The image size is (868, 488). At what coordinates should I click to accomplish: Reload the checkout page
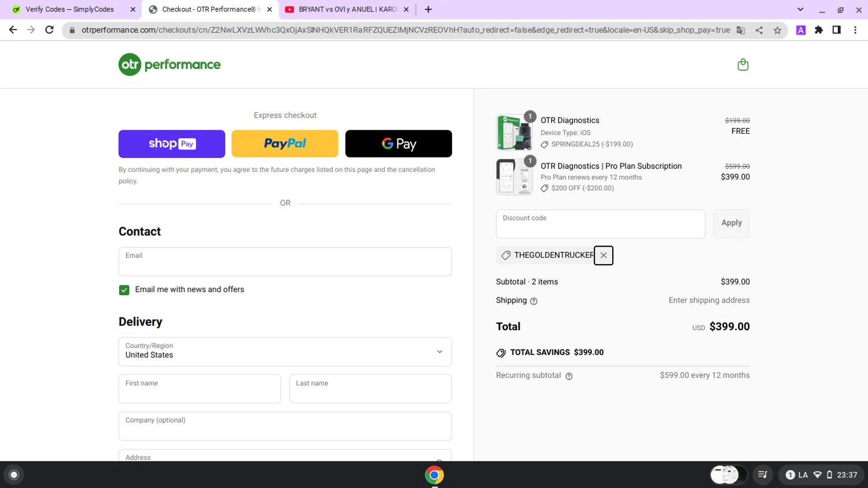(50, 30)
